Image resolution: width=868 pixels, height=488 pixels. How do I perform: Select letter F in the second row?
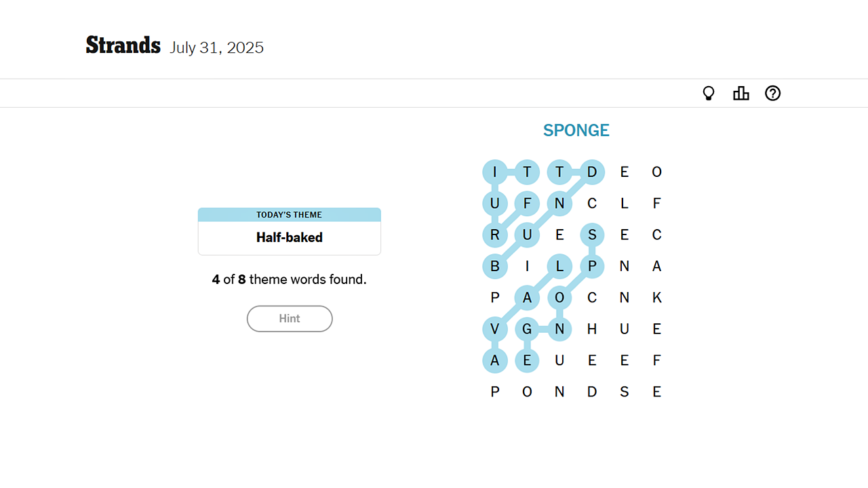point(527,203)
